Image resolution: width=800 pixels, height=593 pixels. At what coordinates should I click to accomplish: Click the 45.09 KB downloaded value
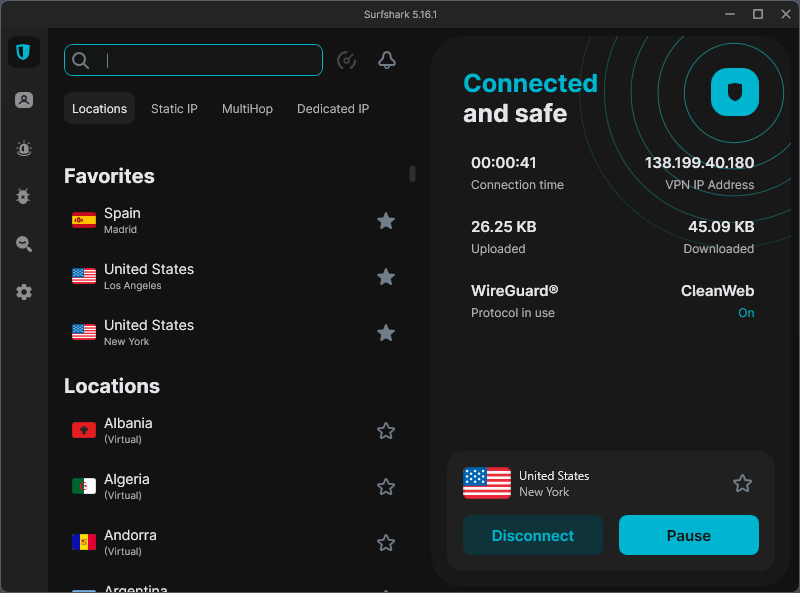(721, 227)
